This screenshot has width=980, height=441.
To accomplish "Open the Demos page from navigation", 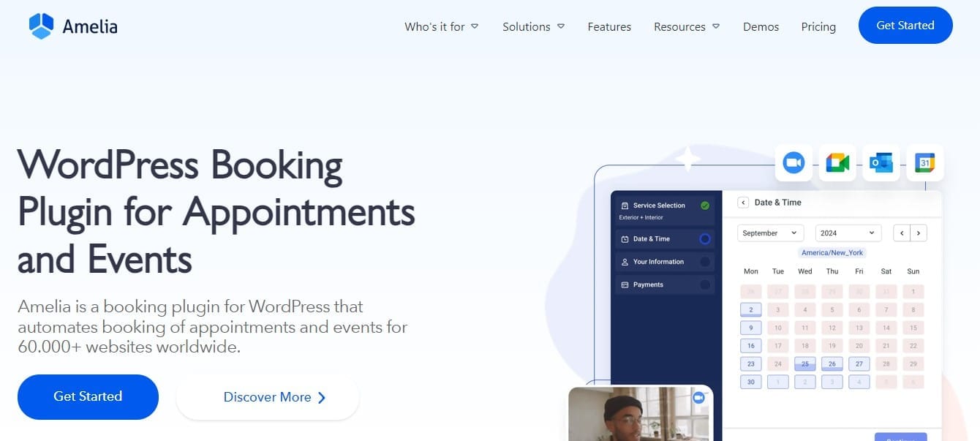I will click(x=761, y=26).
